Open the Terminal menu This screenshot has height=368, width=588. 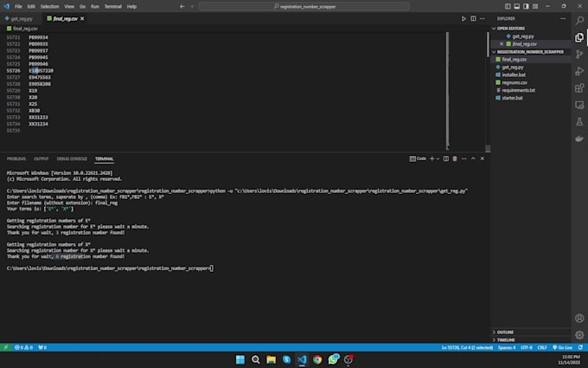pyautogui.click(x=113, y=6)
